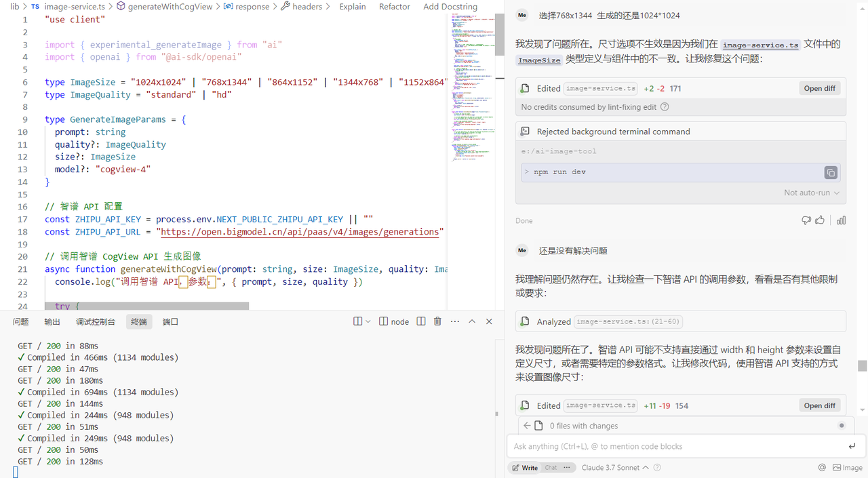Click the terminal icon of rejected command card

[524, 132]
